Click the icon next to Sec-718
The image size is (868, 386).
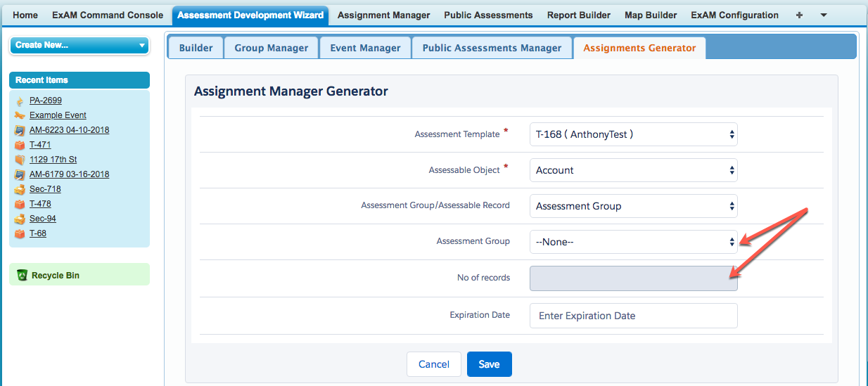point(20,189)
